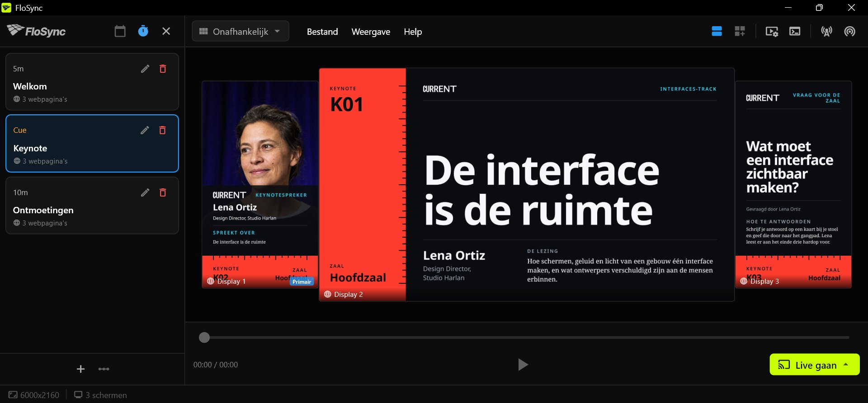Click the 3 schermen status entry

(100, 395)
